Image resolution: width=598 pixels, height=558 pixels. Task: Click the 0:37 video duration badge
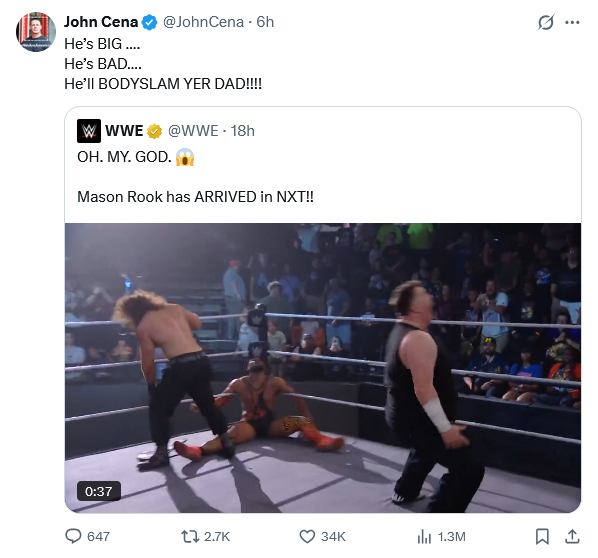click(99, 491)
